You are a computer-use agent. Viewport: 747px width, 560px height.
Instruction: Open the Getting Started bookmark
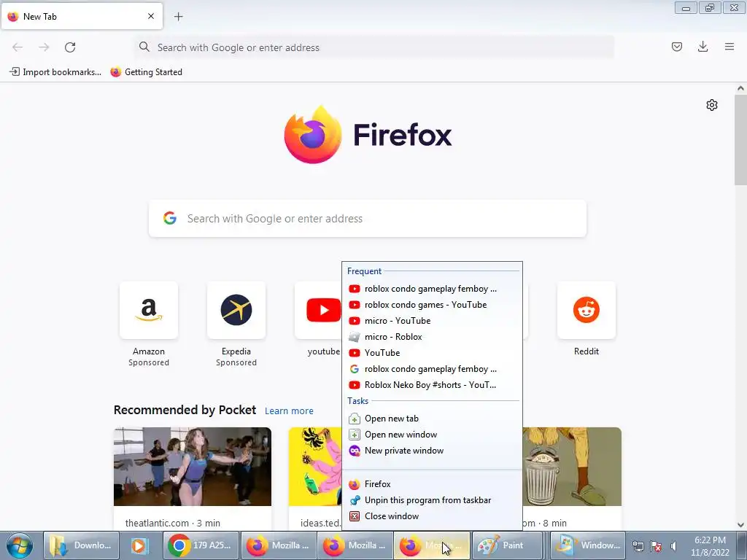[146, 72]
